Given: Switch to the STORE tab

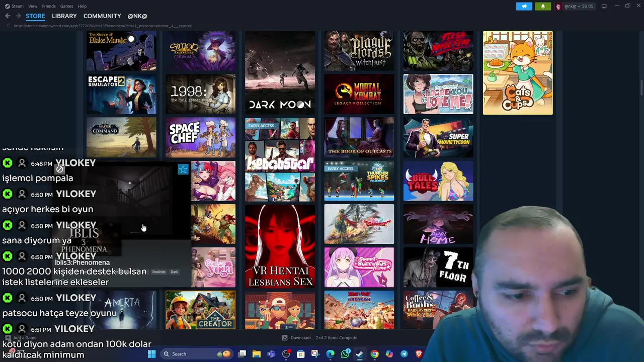Looking at the screenshot, I should [35, 16].
